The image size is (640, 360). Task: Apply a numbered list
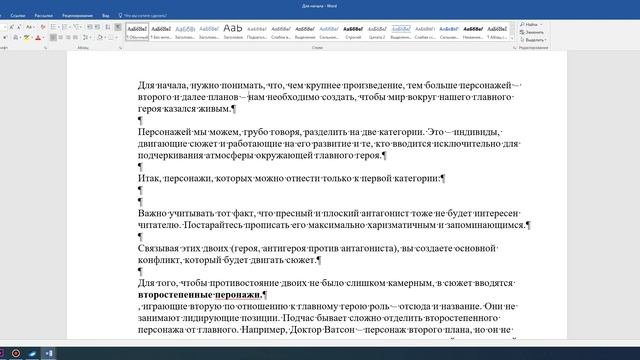point(64,27)
